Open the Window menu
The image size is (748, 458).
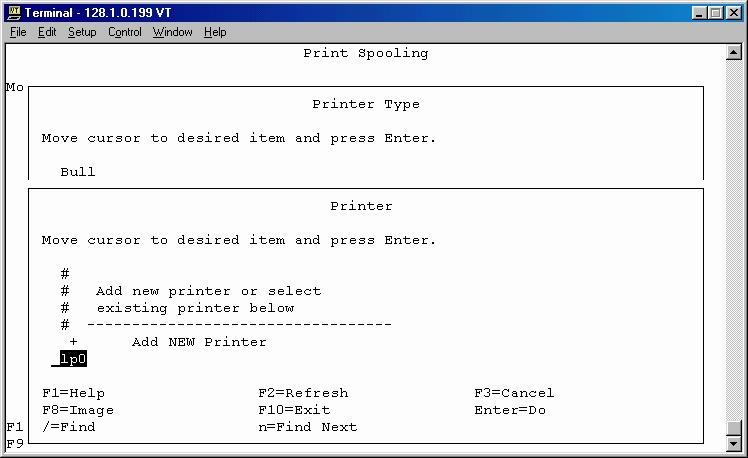172,32
